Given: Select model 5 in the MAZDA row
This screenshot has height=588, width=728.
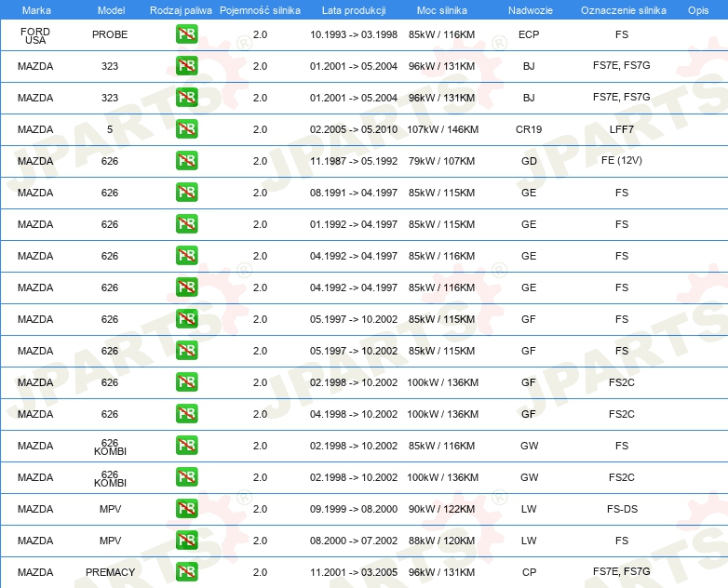Looking at the screenshot, I should point(110,129).
